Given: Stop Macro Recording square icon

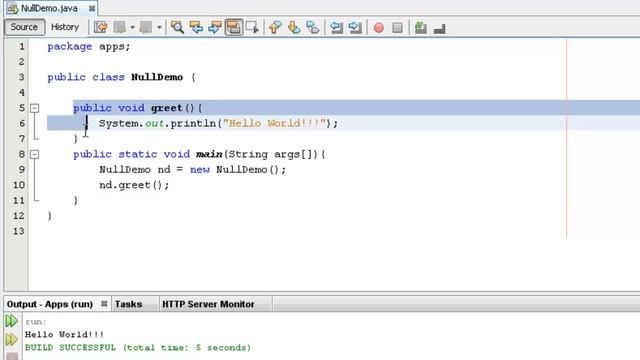Looking at the screenshot, I should tap(397, 28).
